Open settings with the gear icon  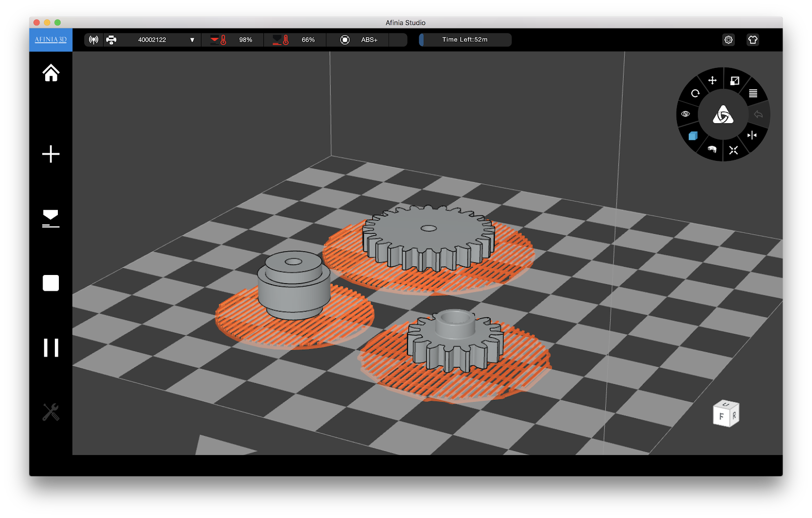click(x=729, y=40)
